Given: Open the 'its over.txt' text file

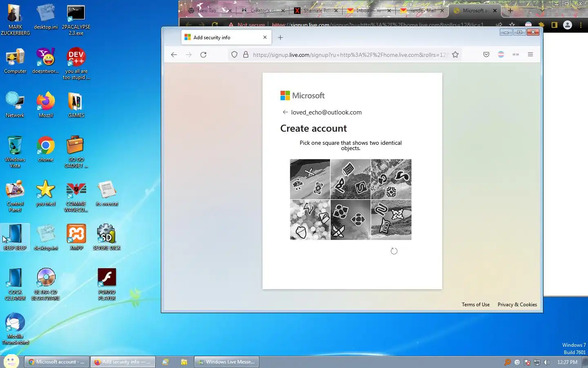Looking at the screenshot, I should [x=107, y=193].
